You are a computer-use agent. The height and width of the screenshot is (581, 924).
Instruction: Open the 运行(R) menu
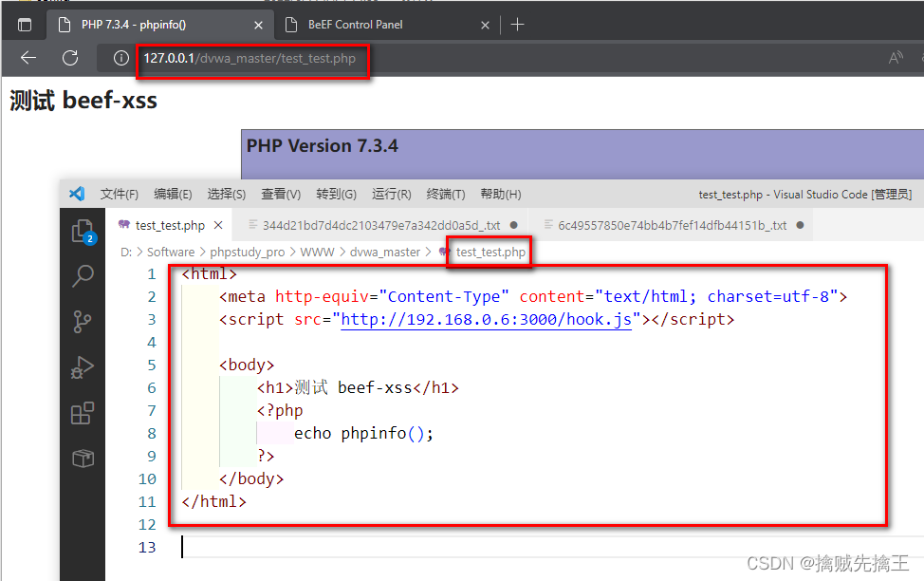pyautogui.click(x=391, y=194)
